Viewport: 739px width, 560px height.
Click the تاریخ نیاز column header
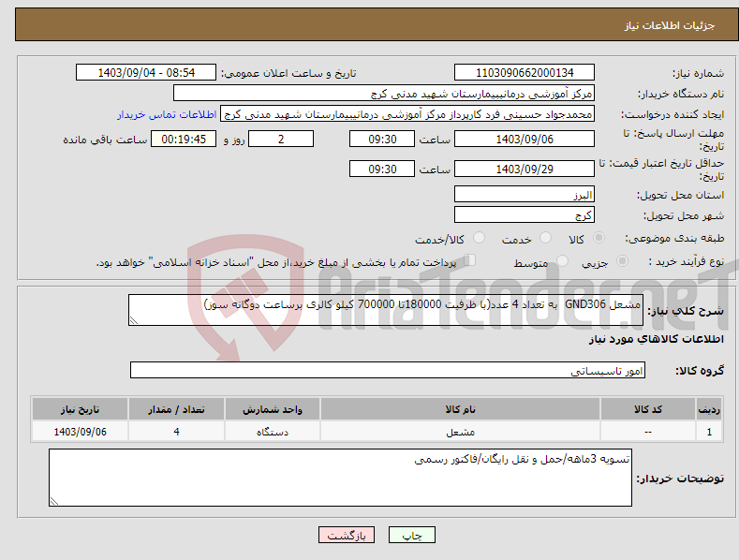tap(81, 409)
